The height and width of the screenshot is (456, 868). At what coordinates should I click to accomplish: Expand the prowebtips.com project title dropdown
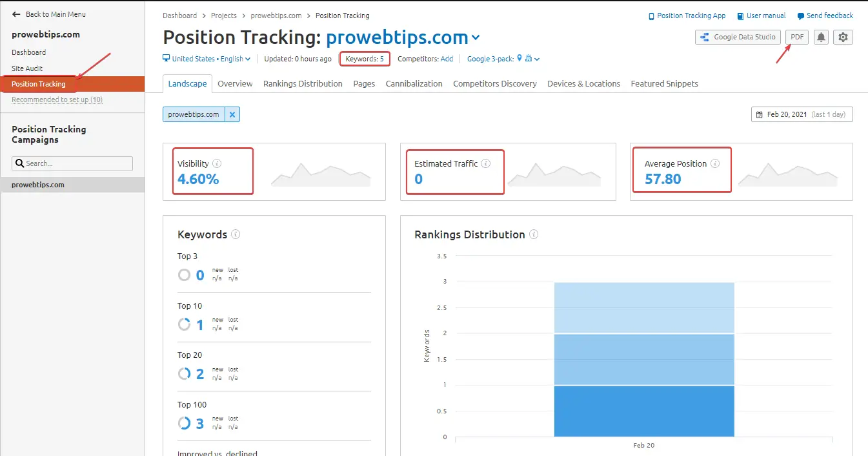(x=476, y=38)
